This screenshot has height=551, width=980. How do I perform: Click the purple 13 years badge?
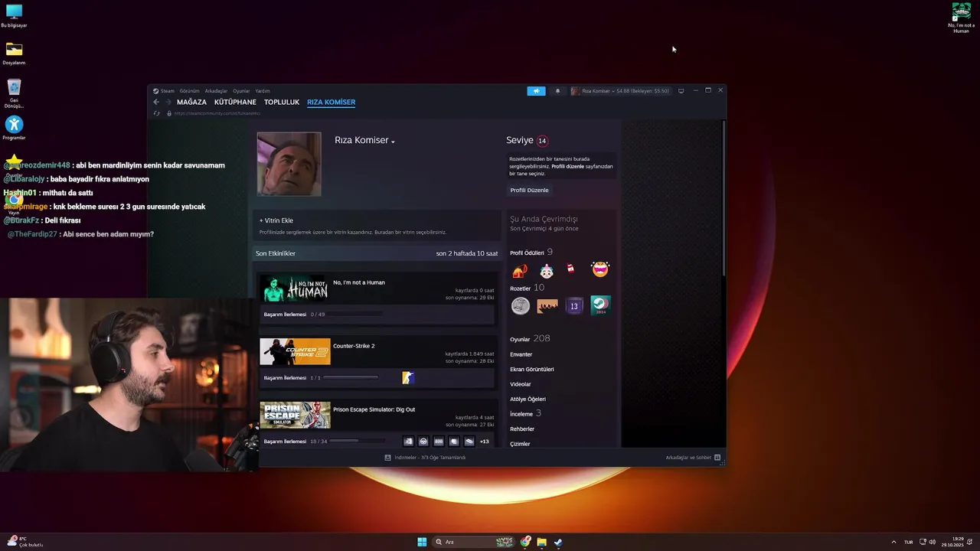573,306
